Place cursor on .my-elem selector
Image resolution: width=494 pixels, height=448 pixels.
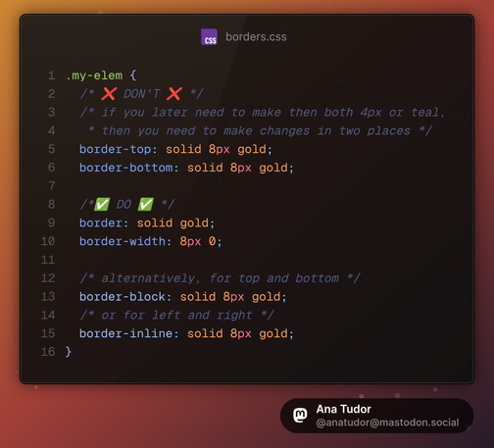(94, 75)
